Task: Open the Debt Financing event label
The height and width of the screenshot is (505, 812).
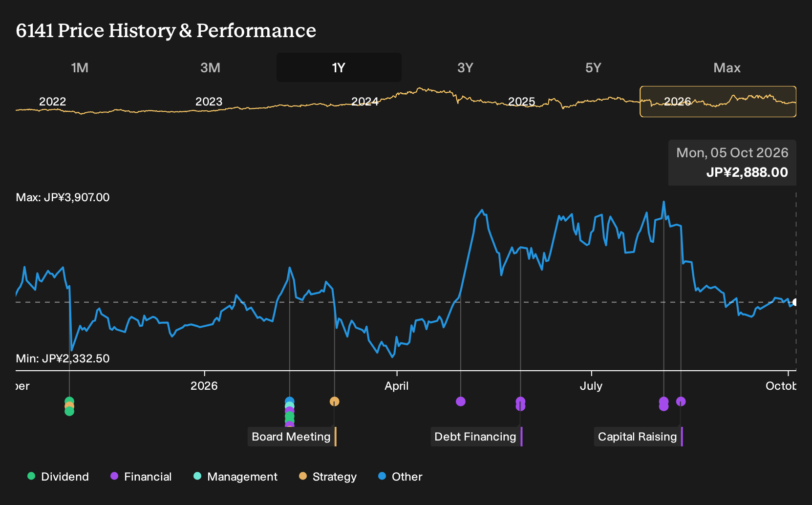Action: pyautogui.click(x=476, y=437)
